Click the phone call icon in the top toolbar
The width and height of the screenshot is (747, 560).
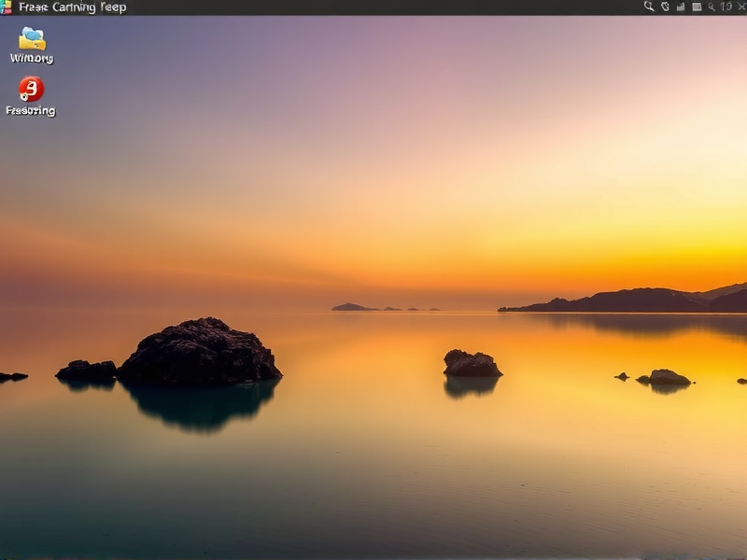[x=665, y=7]
